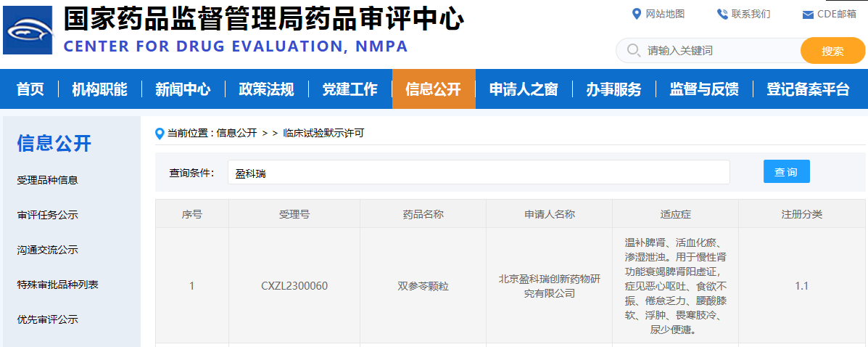
Task: Click the query condition field containing 盈科瑞
Action: click(479, 173)
